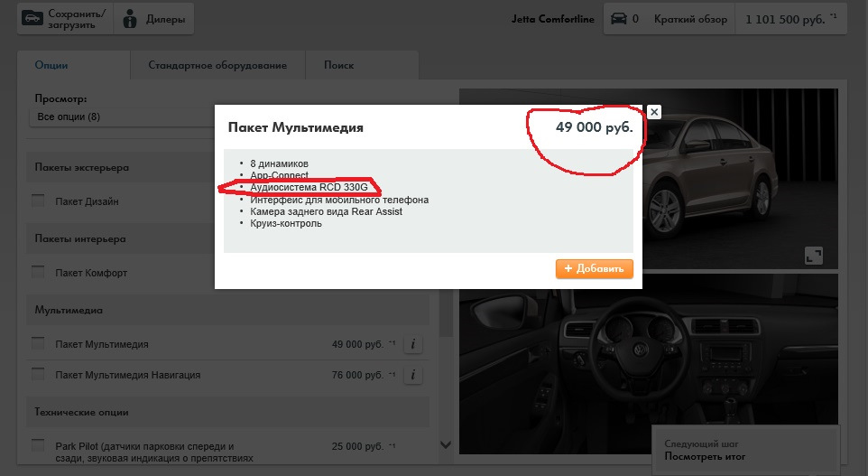Screen dimensions: 868x476
Task: Click the App-Connect list item
Action: click(x=279, y=175)
